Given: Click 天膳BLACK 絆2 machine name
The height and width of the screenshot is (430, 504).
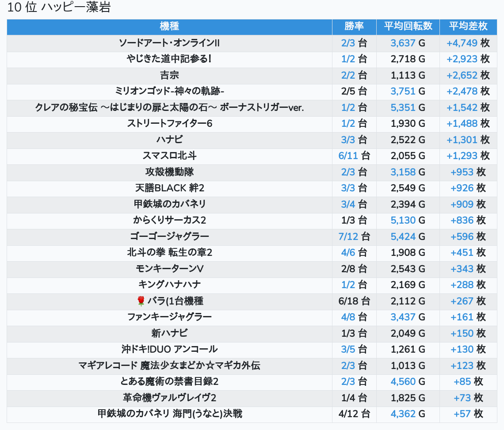Looking at the screenshot, I should coord(169,188).
